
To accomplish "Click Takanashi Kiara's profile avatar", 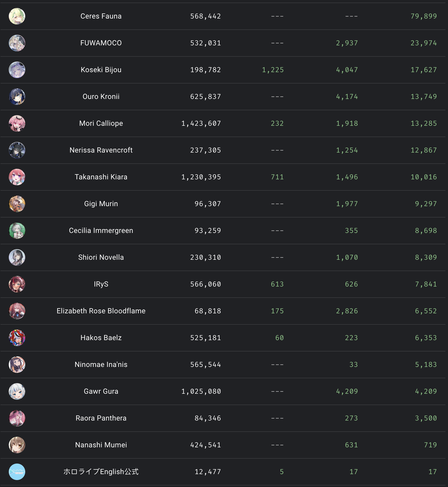I will 17,177.
